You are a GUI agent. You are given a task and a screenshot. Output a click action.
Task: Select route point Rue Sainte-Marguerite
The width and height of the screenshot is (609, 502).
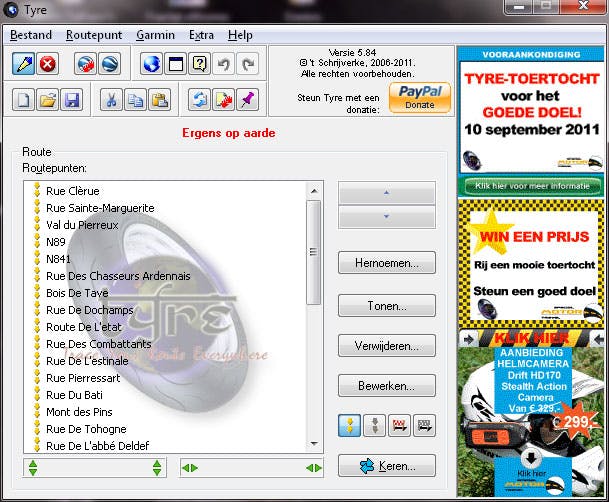[100, 208]
